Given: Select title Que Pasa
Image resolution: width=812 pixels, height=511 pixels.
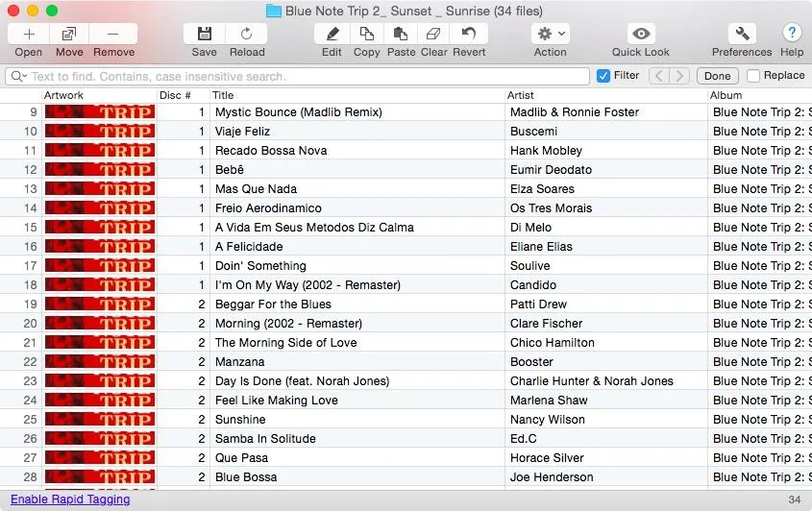Looking at the screenshot, I should [241, 457].
